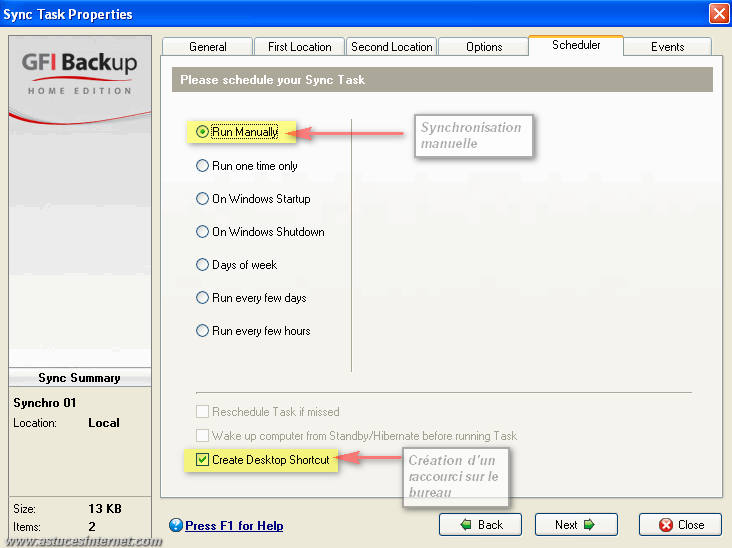This screenshot has width=732, height=548.
Task: Click the GFI Backup logo
Action: tap(80, 73)
